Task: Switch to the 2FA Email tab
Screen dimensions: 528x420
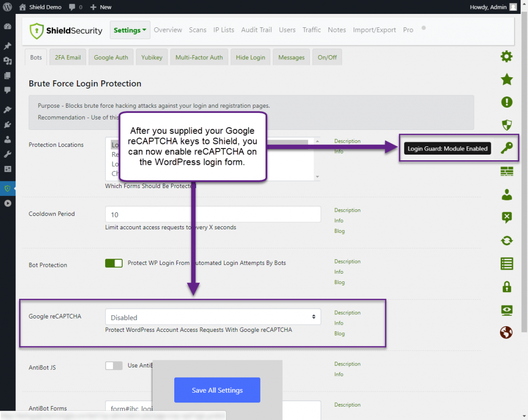Action: (68, 57)
